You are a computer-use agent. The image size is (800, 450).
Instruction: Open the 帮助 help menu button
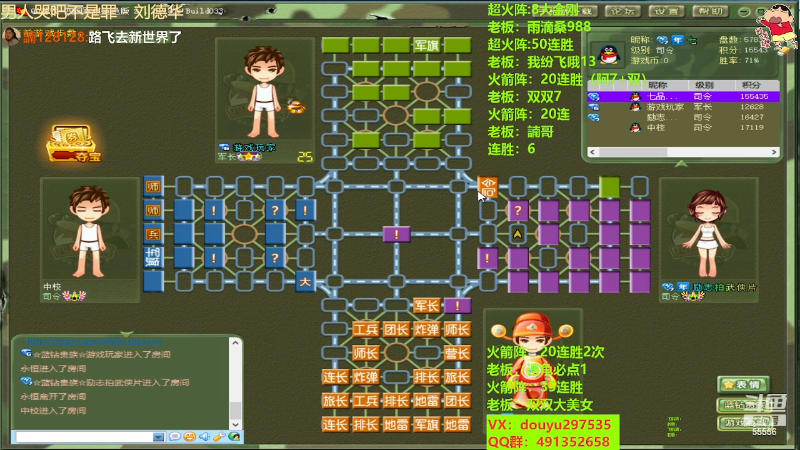[x=710, y=11]
